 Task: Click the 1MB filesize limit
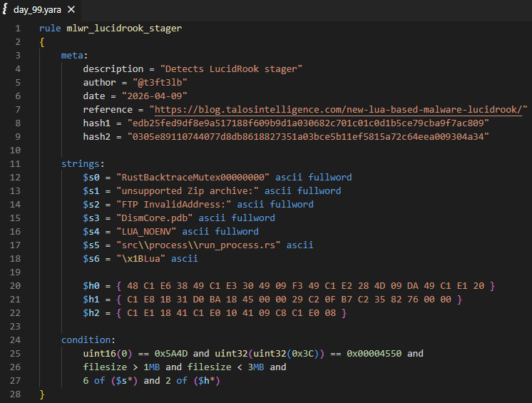point(152,367)
